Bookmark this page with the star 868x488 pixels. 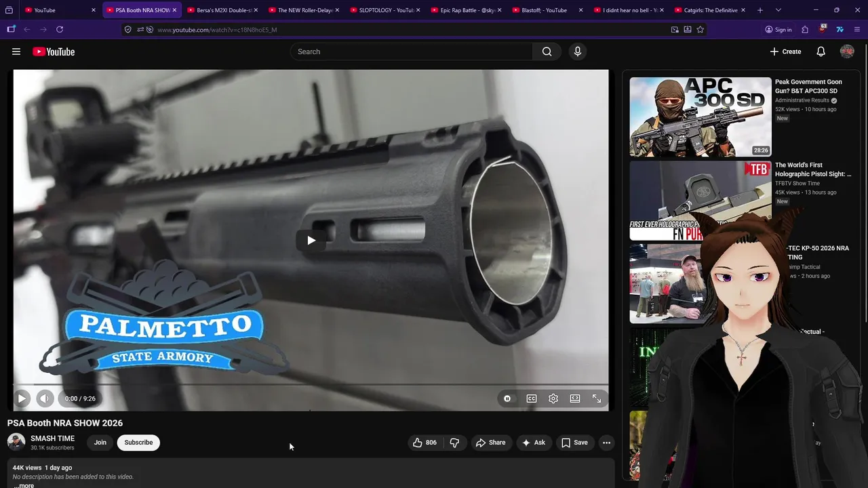701,29
